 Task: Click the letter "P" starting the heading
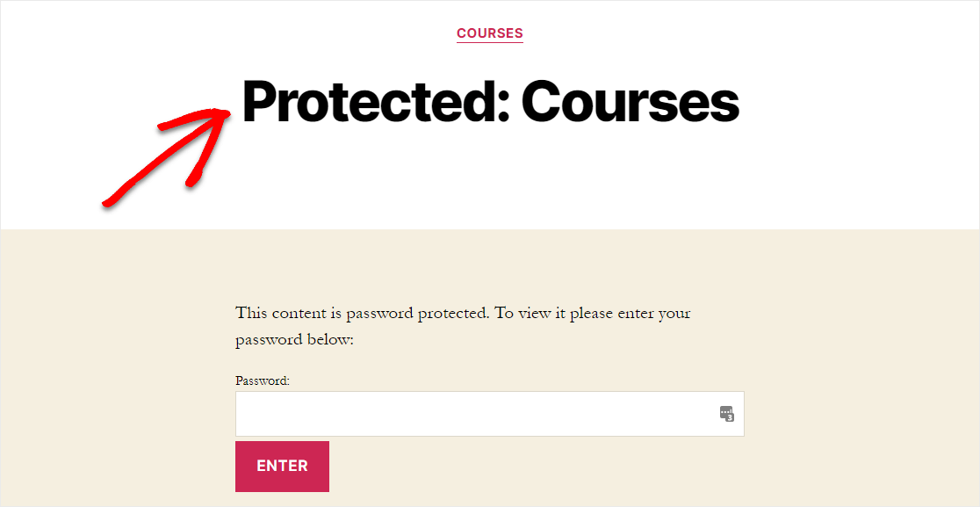coord(258,101)
